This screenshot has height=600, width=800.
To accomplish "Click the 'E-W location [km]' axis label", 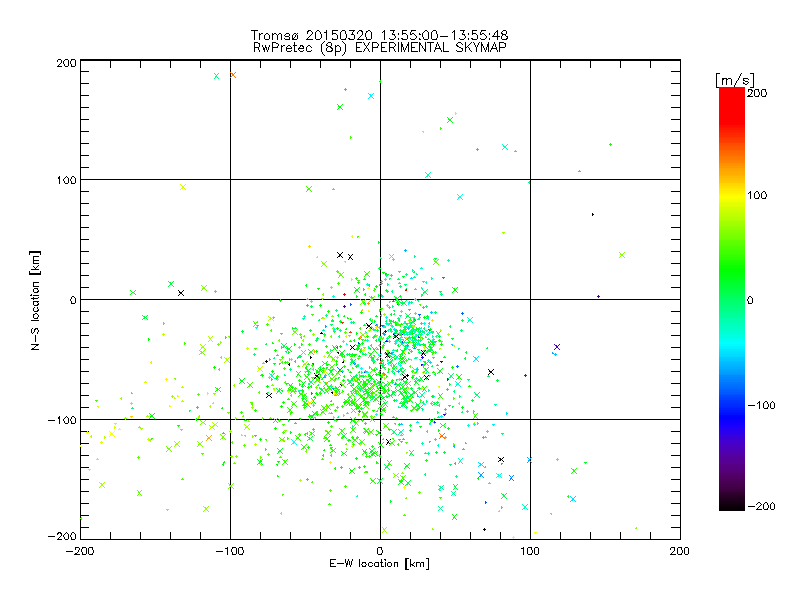I will coord(380,564).
